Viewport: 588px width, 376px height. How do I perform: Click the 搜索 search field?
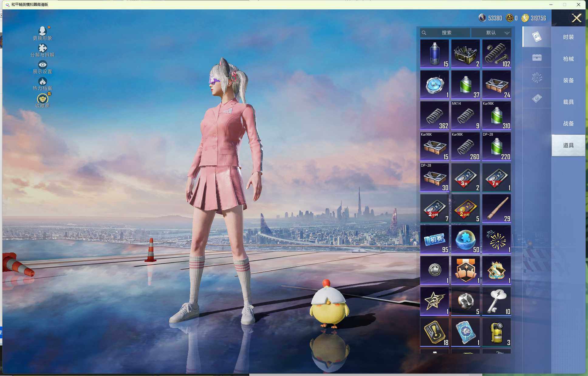click(x=446, y=33)
